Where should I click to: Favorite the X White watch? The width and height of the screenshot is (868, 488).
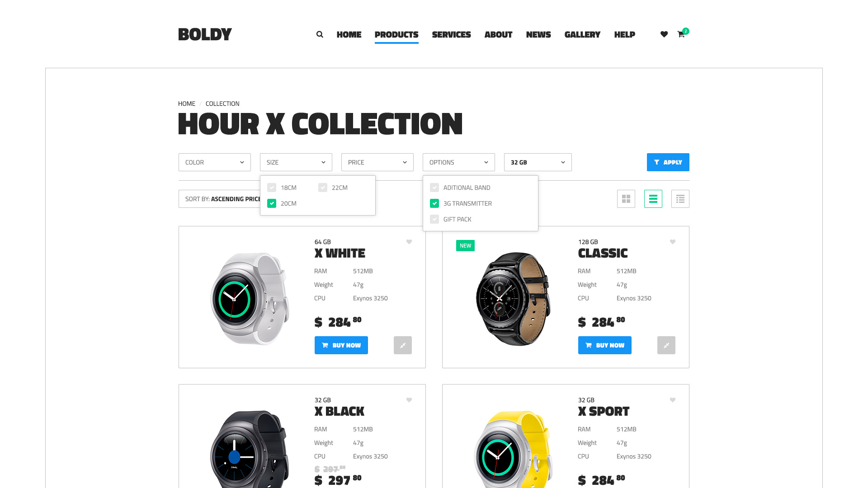[x=409, y=242]
